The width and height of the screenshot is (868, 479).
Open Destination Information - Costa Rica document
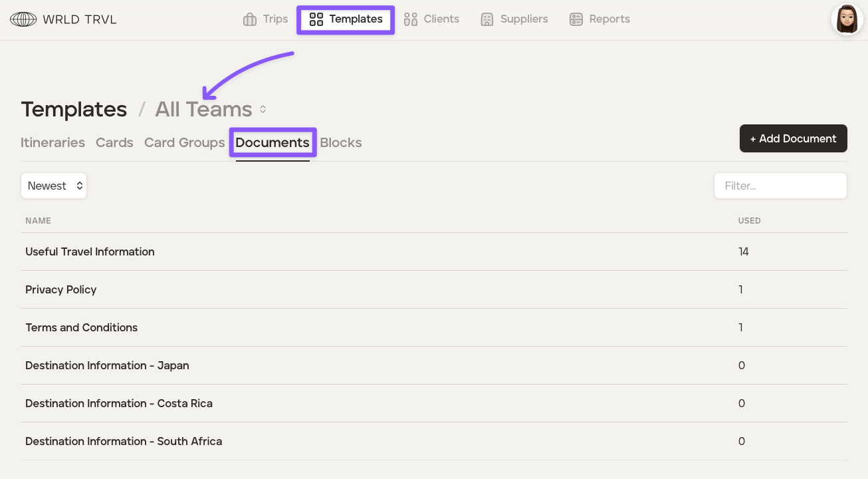tap(119, 404)
